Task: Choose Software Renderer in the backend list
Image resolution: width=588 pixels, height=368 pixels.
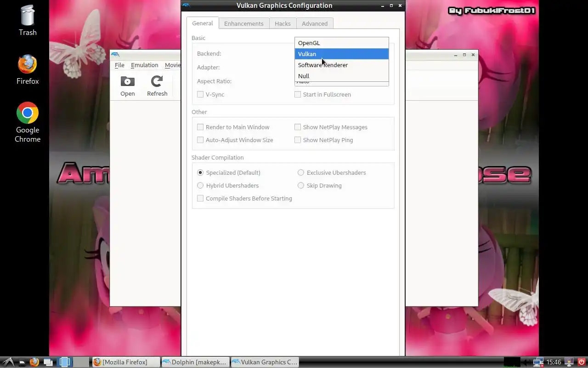Action: (x=342, y=65)
